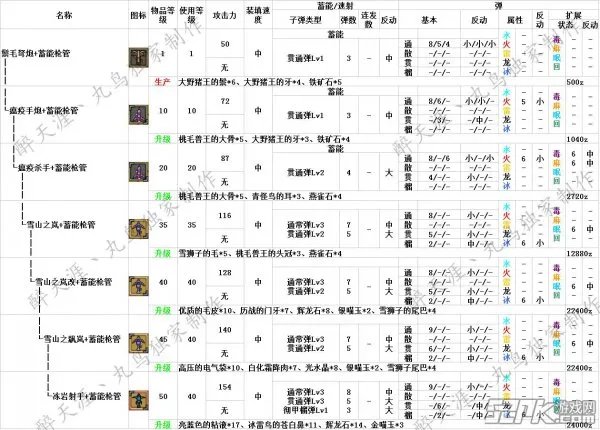Click the 雪山之岚+蓄能枪管 weapon icon
Image resolution: width=600 pixels, height=430 pixels.
138,229
